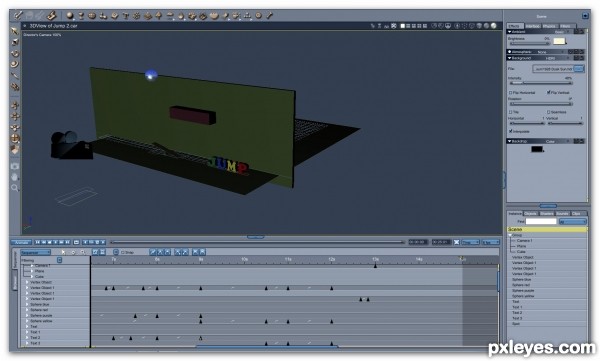The width and height of the screenshot is (600, 361).
Task: Collapse the Group node in instances tree
Action: [x=510, y=235]
